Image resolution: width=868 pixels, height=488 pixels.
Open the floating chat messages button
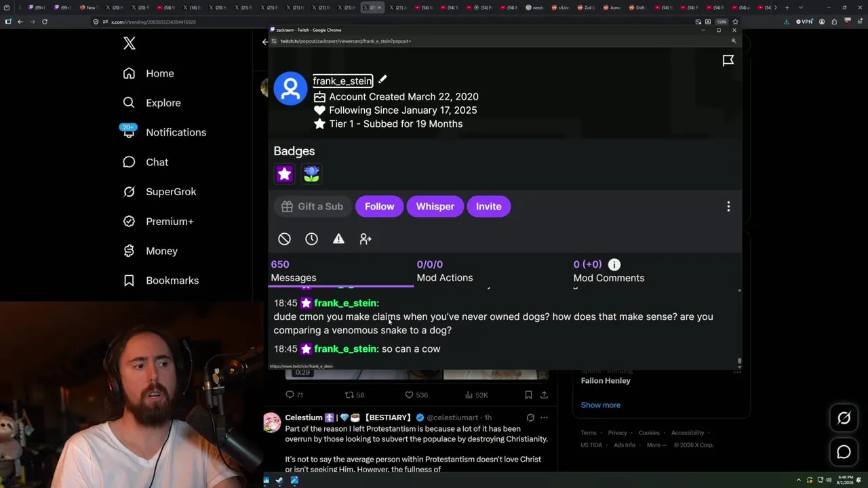844,452
